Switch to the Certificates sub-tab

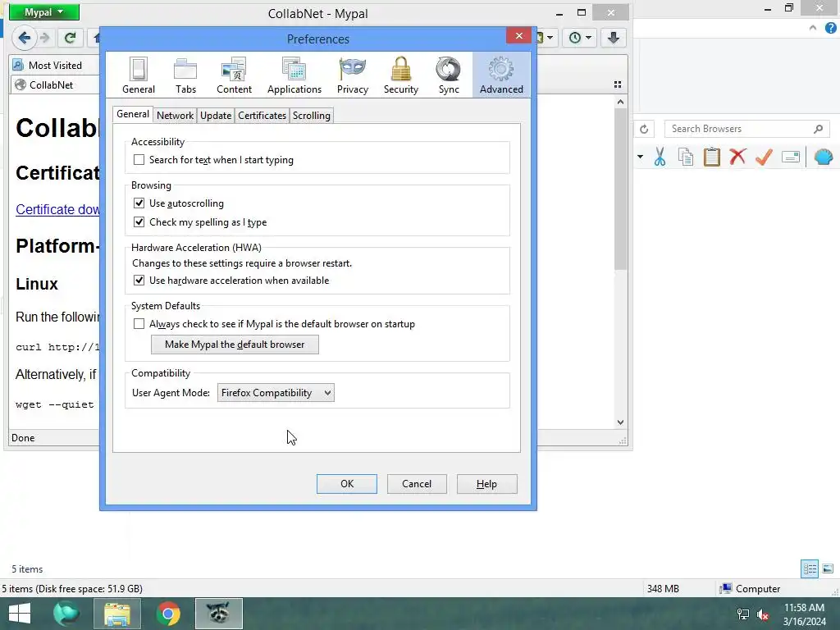262,116
